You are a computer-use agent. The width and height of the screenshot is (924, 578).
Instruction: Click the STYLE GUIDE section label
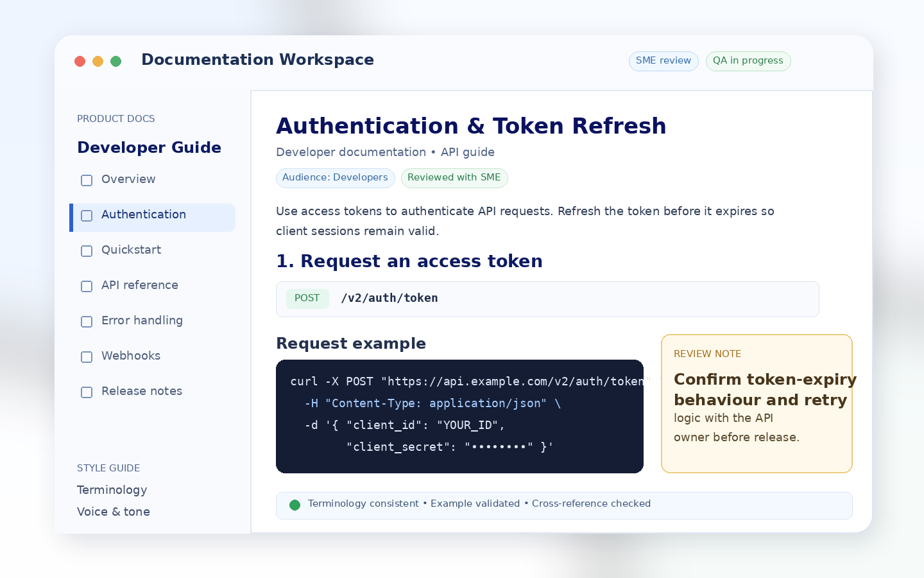(108, 468)
